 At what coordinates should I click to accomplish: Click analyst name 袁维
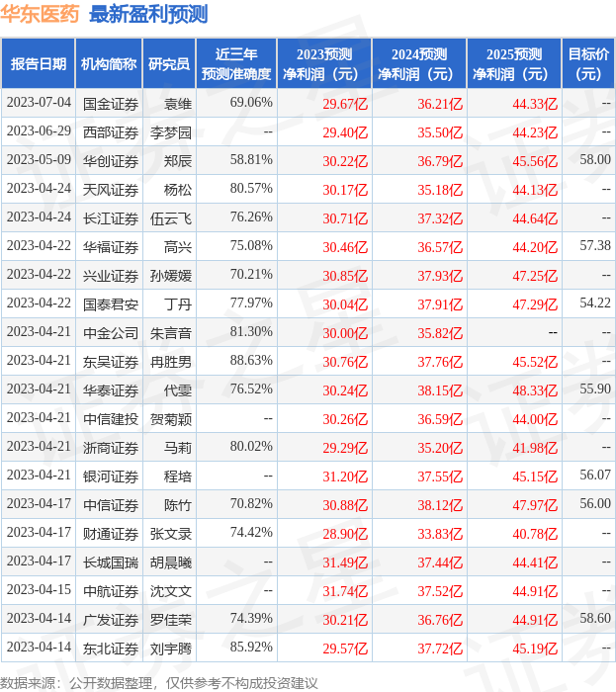178,104
